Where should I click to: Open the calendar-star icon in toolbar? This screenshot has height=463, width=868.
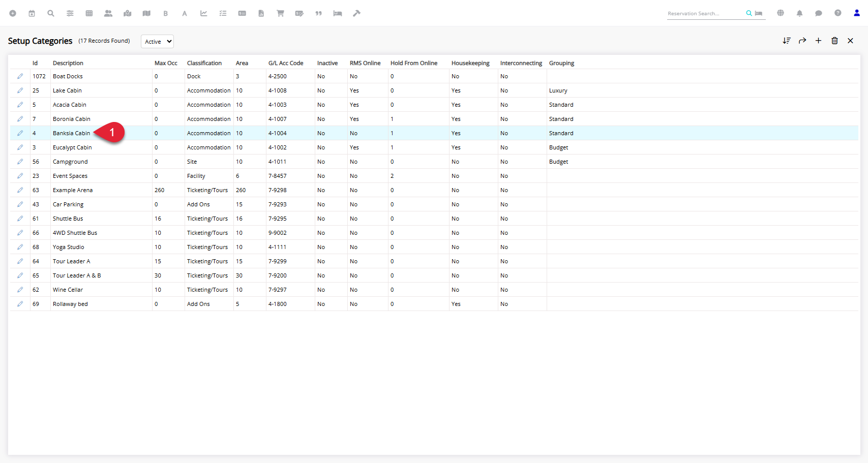tap(32, 13)
